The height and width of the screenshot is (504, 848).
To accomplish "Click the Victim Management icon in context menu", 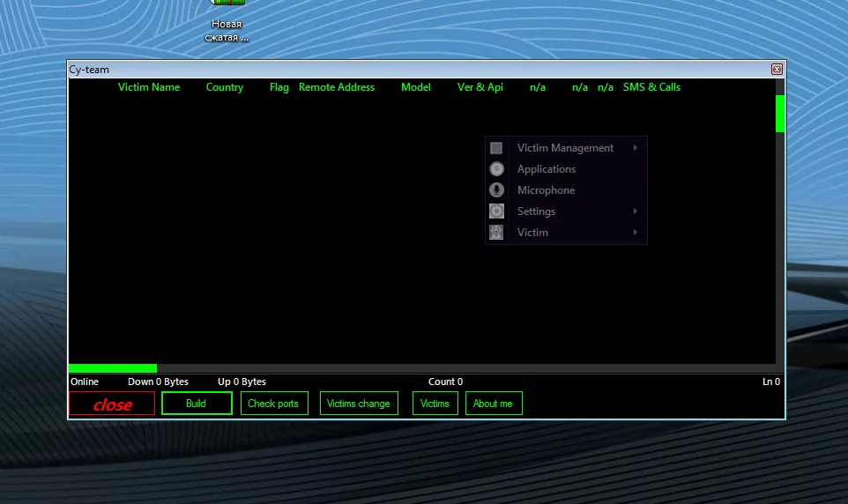I will [496, 148].
